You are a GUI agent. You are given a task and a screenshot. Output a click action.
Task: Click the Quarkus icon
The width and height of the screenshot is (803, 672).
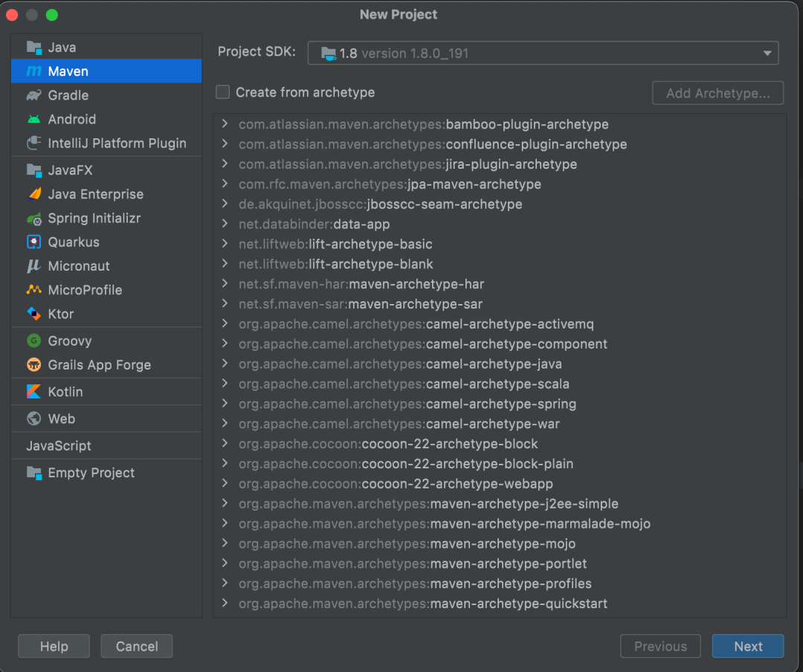pos(33,242)
